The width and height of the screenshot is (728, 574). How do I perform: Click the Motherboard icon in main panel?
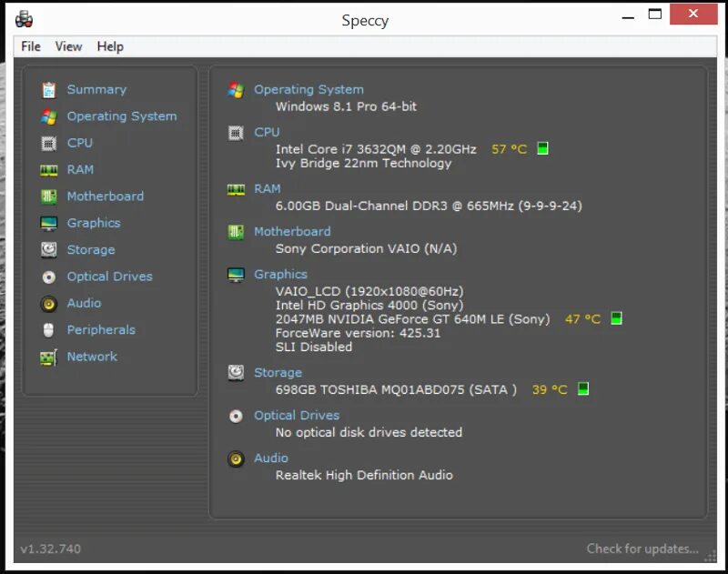[x=236, y=232]
